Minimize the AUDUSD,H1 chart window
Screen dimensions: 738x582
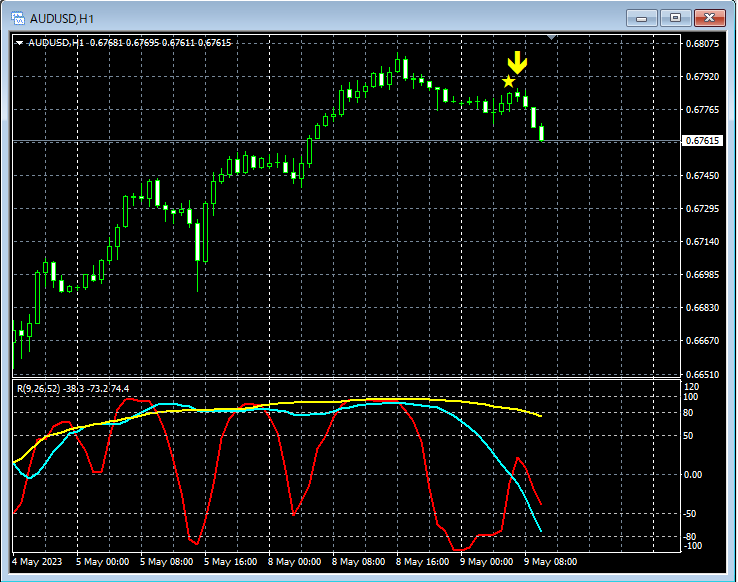(642, 18)
